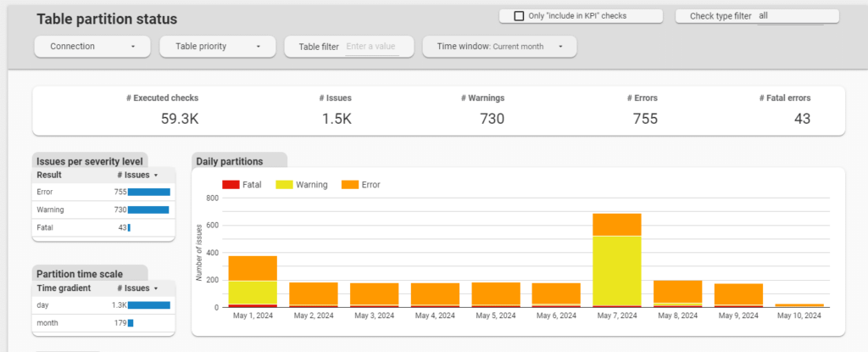Click the blue bar for Warning issues
This screenshot has height=352, width=868.
click(x=148, y=210)
